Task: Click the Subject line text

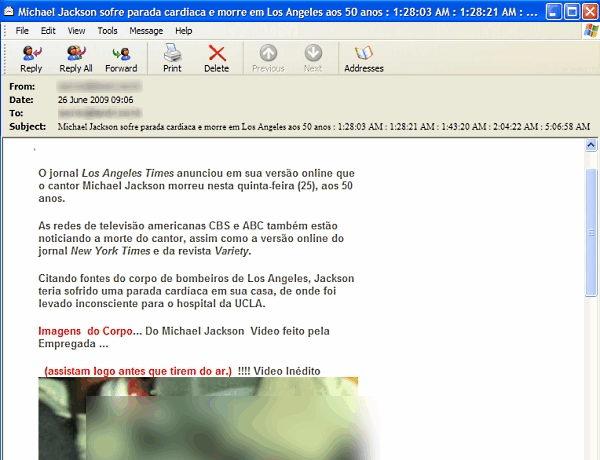Action: 324,127
